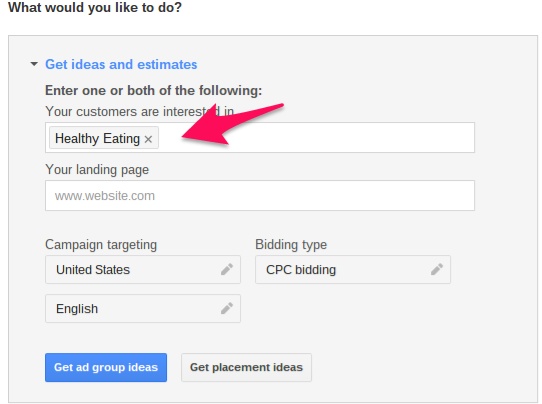Click the Get placement ideas button
Image resolution: width=542 pixels, height=404 pixels.
(246, 367)
